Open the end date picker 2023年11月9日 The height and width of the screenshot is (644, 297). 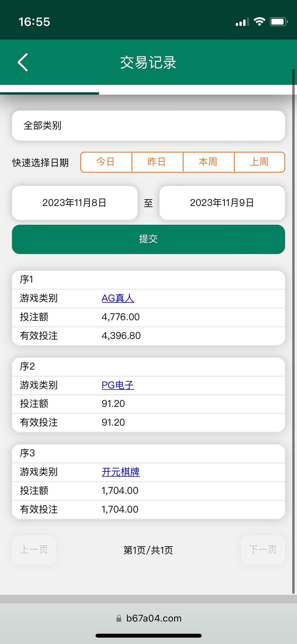(222, 203)
